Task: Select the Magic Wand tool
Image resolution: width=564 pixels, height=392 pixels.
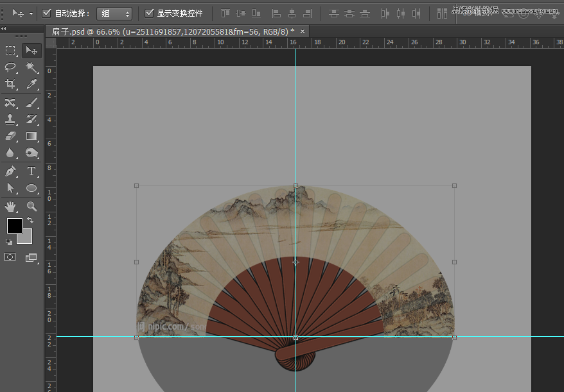Action: coord(31,67)
